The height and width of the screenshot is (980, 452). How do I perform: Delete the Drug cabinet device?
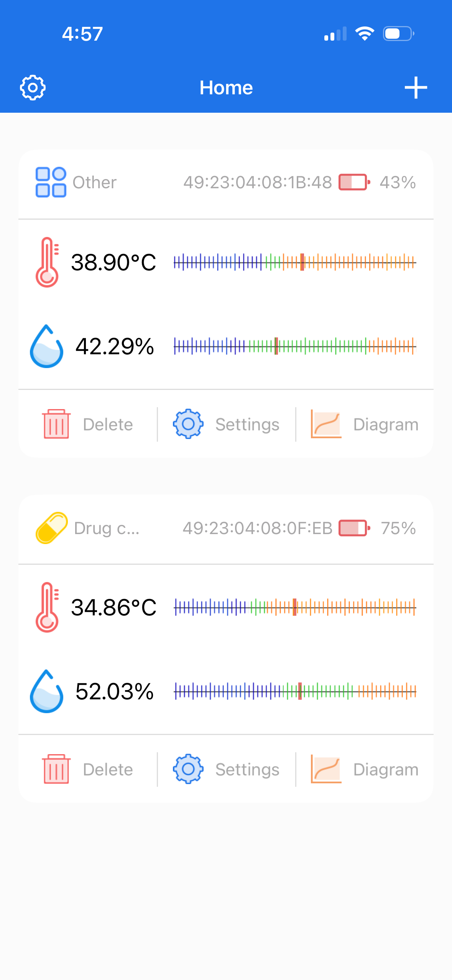[87, 769]
